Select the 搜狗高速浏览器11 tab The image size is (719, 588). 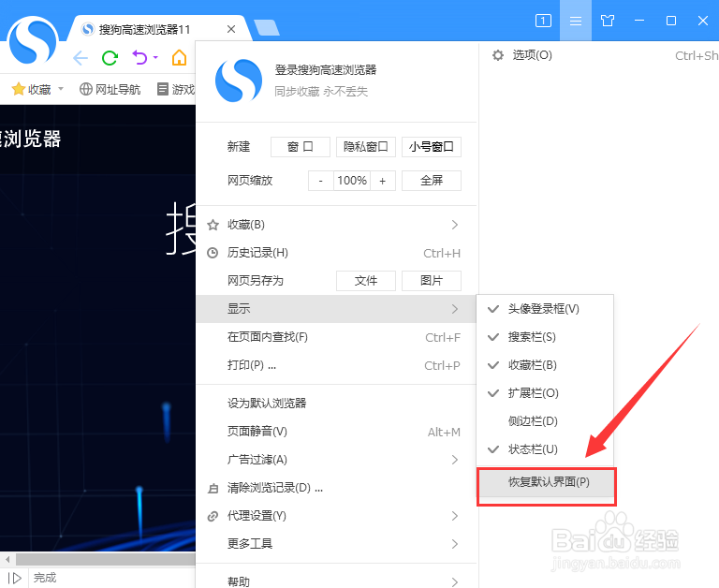coord(157,29)
